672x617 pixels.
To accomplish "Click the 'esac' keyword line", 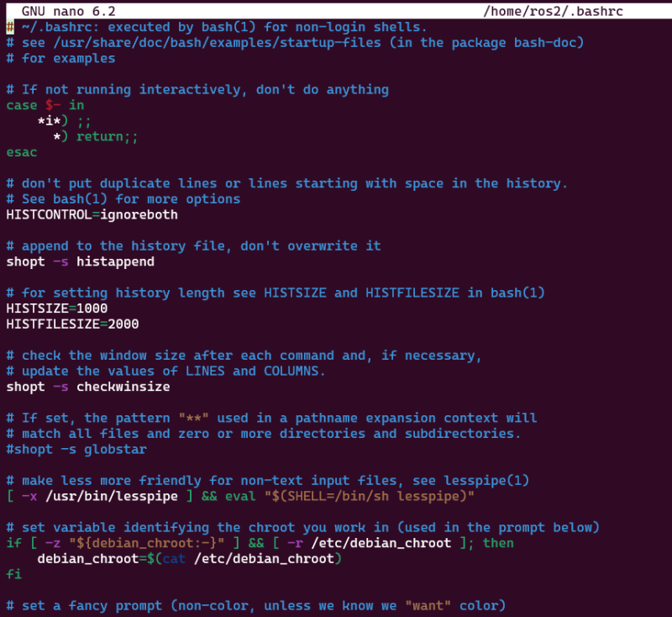I will [22, 152].
